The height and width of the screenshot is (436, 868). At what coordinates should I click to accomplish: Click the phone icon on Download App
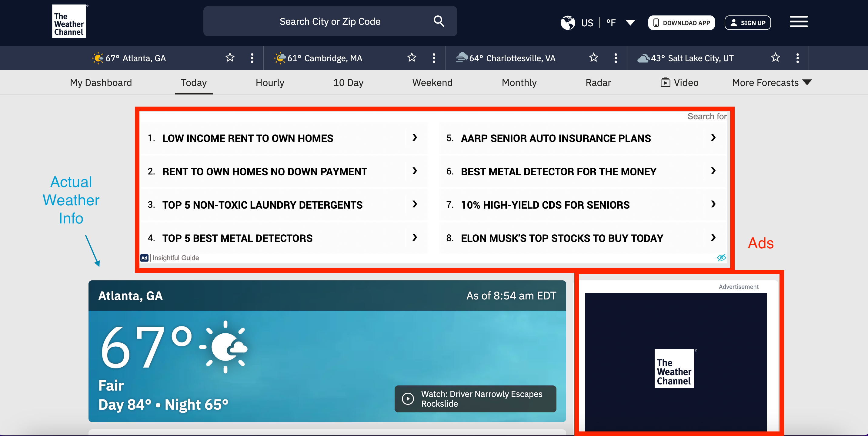[656, 23]
